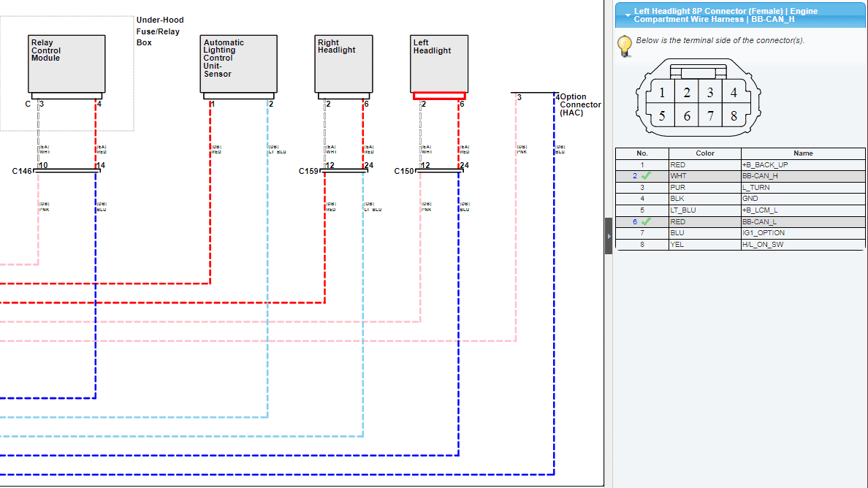Click the side panel collapse arrow handle

[x=609, y=236]
